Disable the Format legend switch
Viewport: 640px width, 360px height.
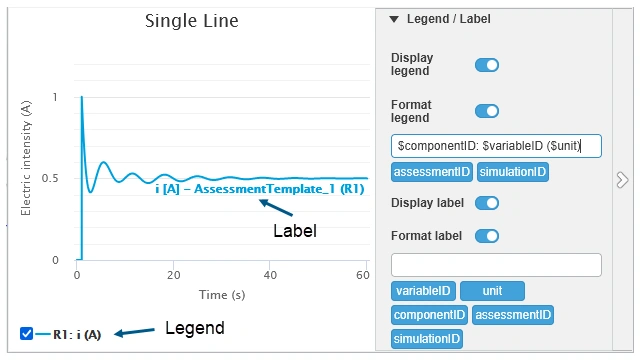pyautogui.click(x=487, y=111)
